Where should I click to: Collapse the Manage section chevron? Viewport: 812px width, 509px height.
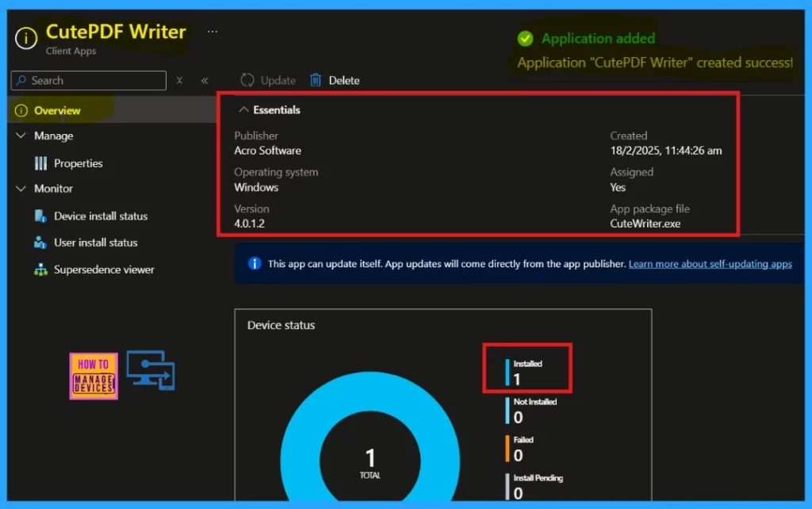(21, 136)
